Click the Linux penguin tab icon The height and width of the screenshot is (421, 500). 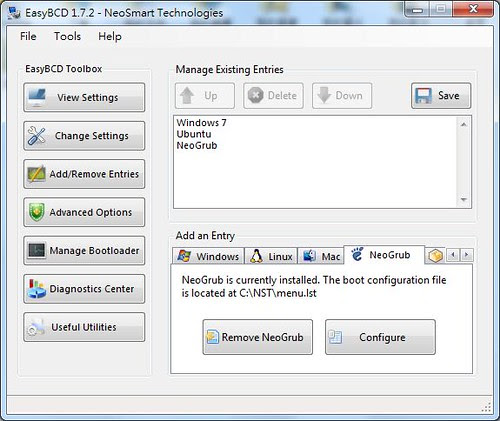coord(256,256)
